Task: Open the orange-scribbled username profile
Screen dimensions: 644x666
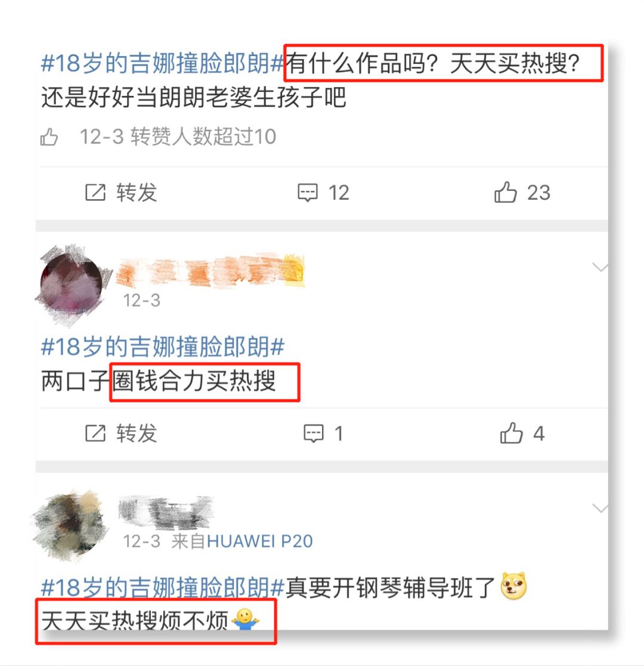Action: (210, 271)
